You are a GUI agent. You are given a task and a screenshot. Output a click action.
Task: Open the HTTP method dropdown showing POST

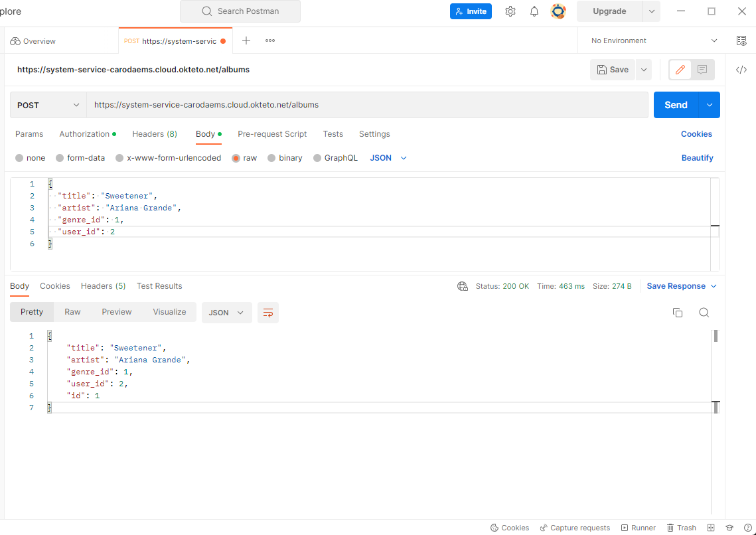point(47,105)
